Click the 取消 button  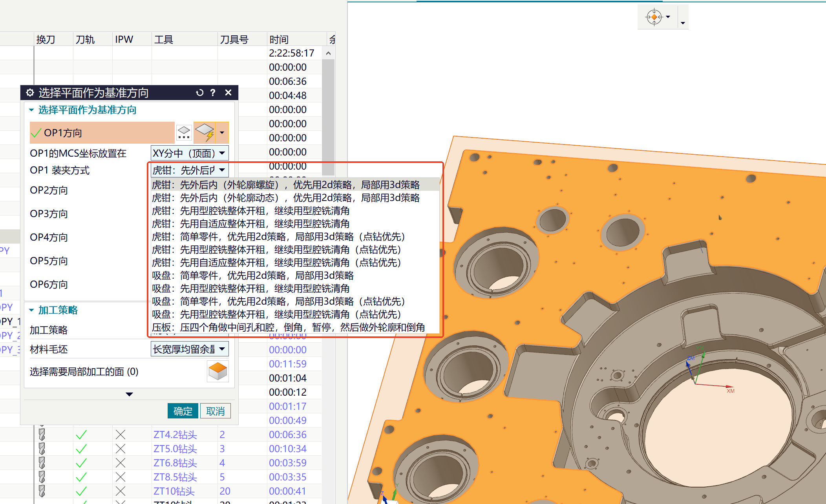pyautogui.click(x=215, y=411)
